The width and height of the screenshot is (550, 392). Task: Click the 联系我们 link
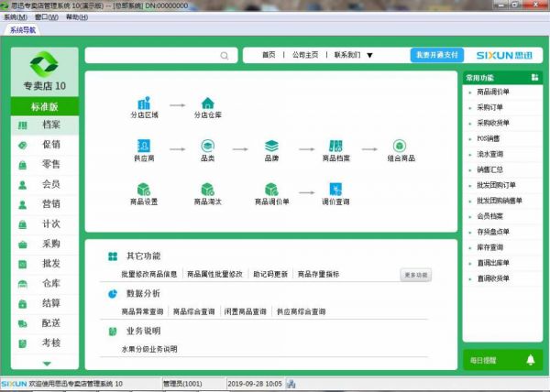[347, 55]
